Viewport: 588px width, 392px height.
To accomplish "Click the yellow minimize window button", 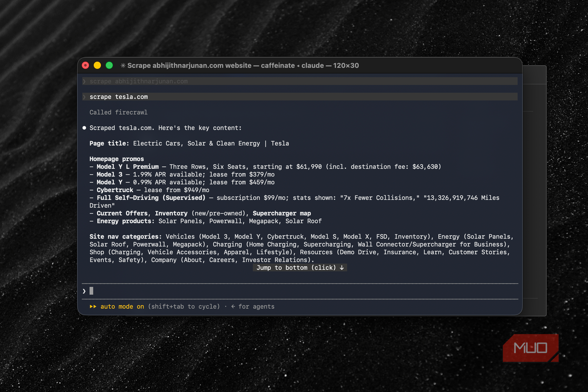I will pyautogui.click(x=97, y=65).
